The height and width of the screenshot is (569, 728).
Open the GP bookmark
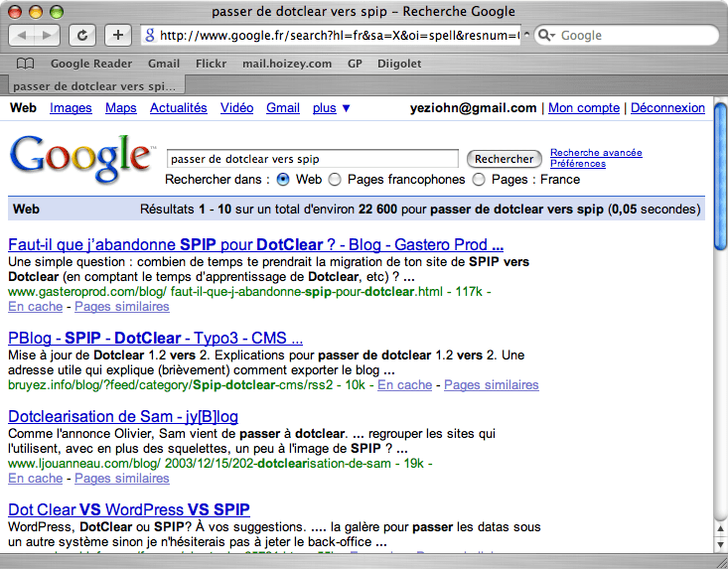click(355, 64)
